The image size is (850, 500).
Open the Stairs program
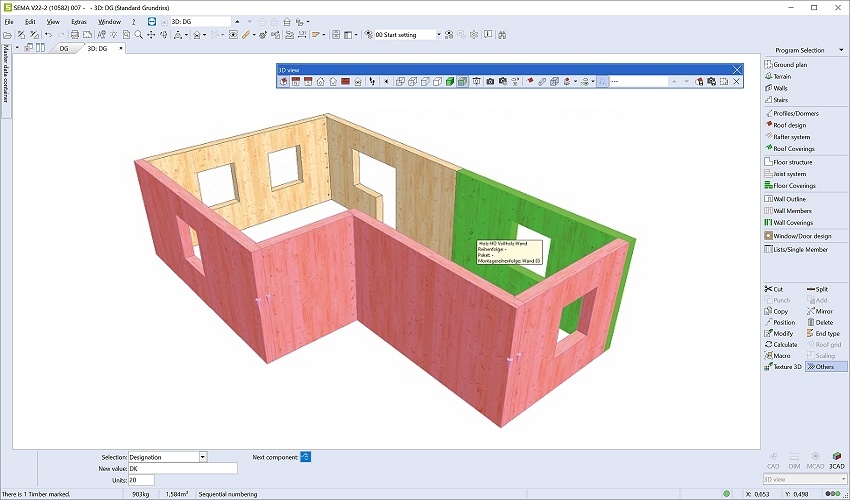pyautogui.click(x=776, y=100)
